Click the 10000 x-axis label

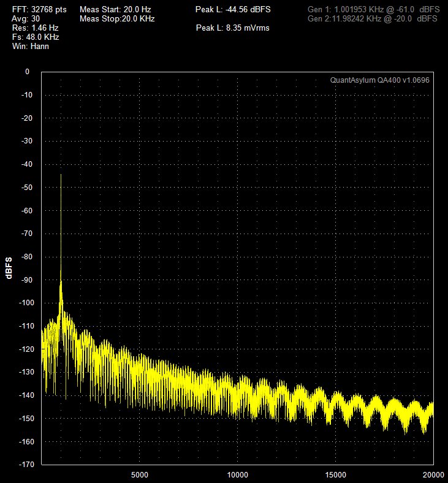coord(237,474)
